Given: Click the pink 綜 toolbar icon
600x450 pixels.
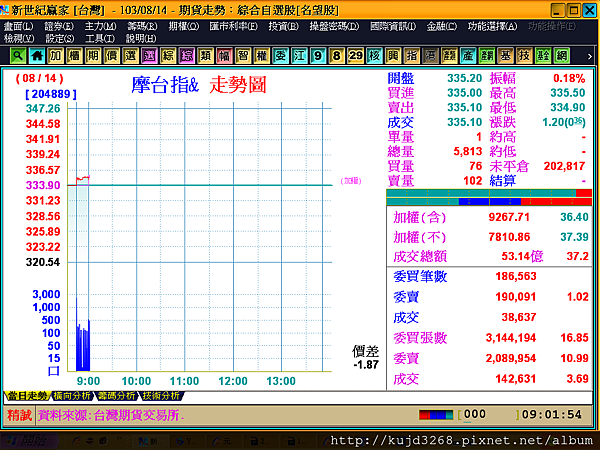Looking at the screenshot, I should tap(187, 56).
